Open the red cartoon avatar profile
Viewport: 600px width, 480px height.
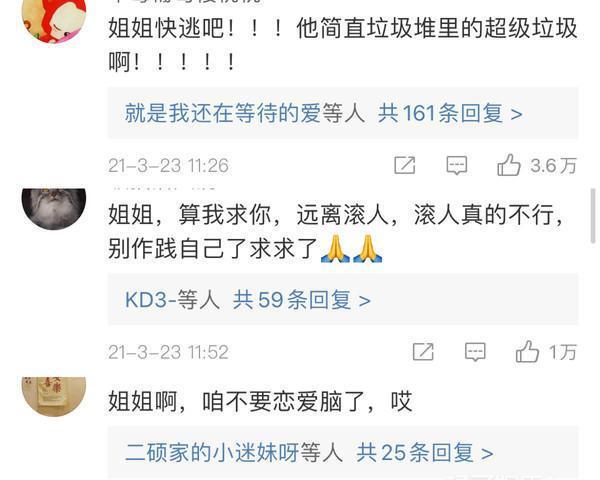(54, 19)
